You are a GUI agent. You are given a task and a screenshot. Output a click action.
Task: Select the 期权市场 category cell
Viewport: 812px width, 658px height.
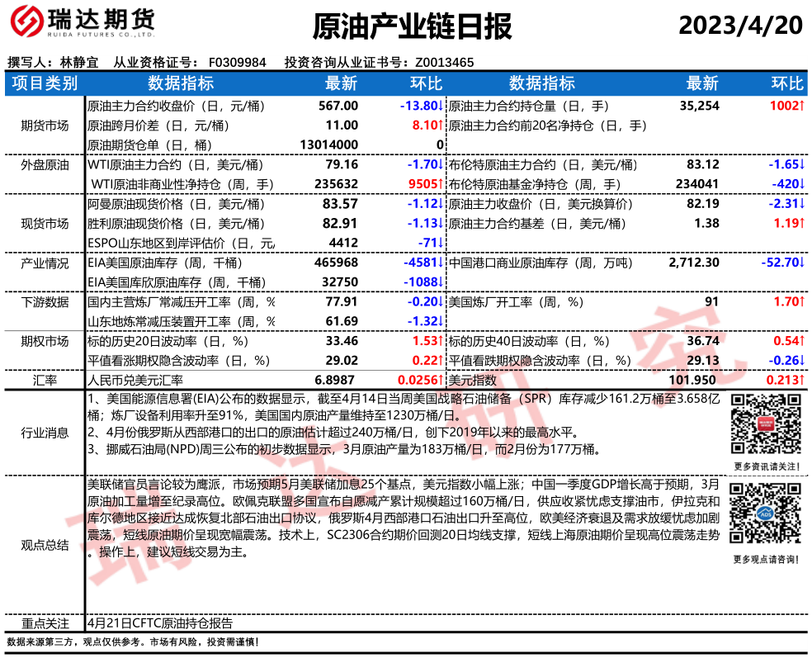tap(45, 341)
